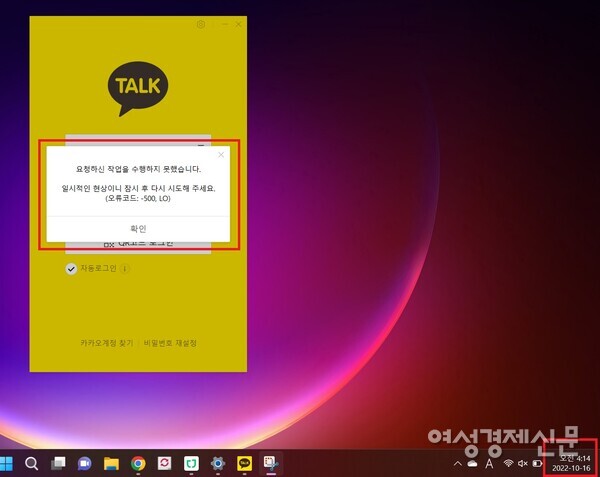
Task: Close the KakaoTalk login window
Action: pos(238,24)
